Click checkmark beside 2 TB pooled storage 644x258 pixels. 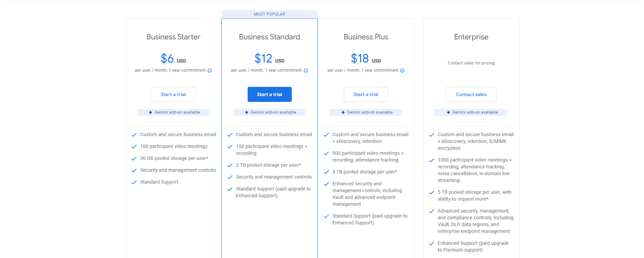coord(230,165)
